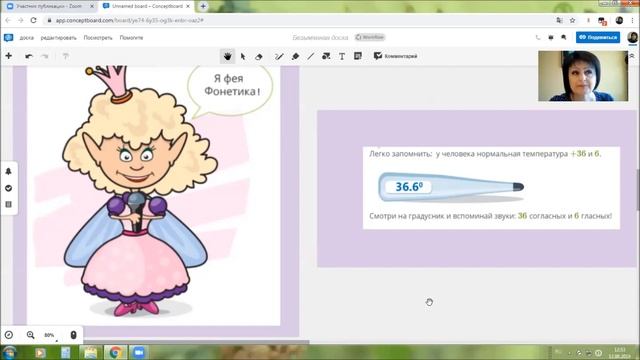Open the редактировать menu
Screen dimensions: 640x360
58,38
